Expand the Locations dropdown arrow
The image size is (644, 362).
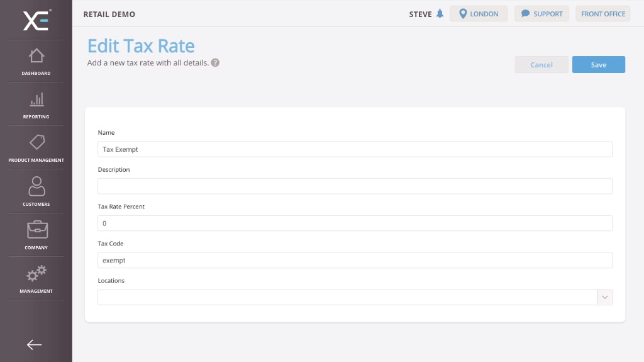coord(604,297)
